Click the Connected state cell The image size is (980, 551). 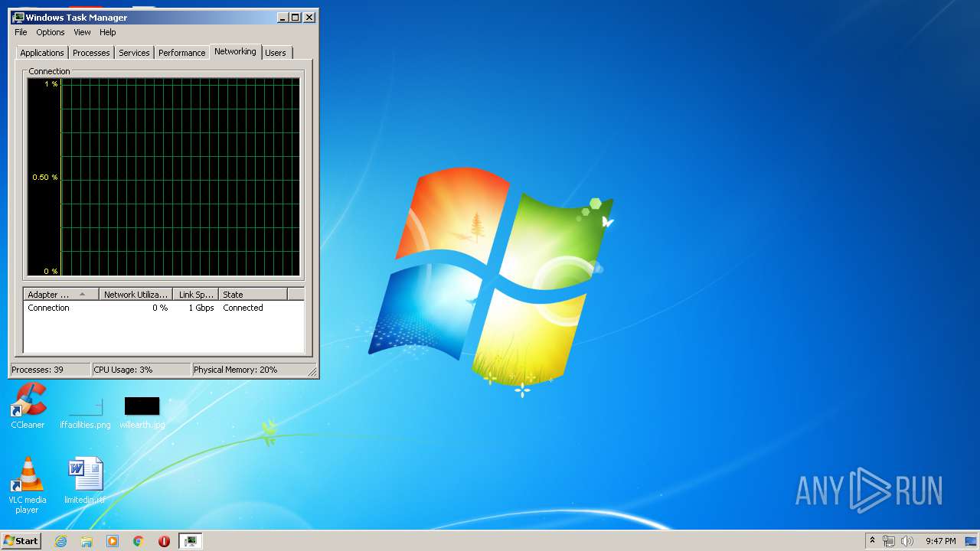[243, 308]
